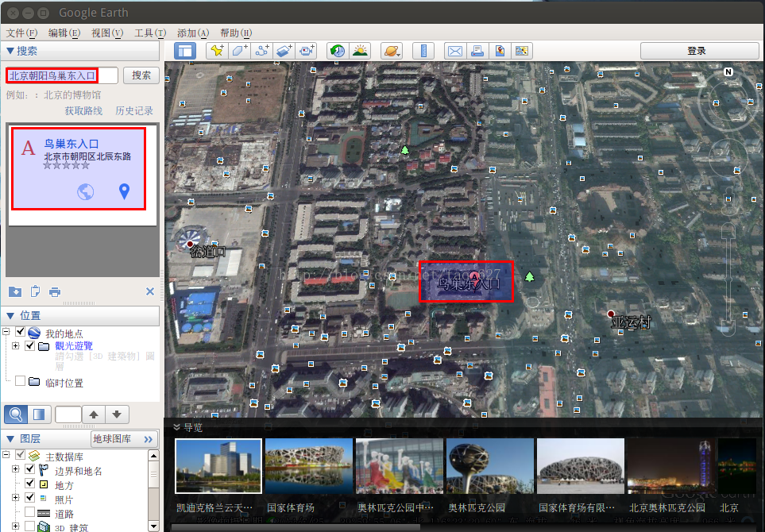Enable the 3D 建筑 layer checkbox
Image resolution: width=765 pixels, height=532 pixels.
(29, 526)
